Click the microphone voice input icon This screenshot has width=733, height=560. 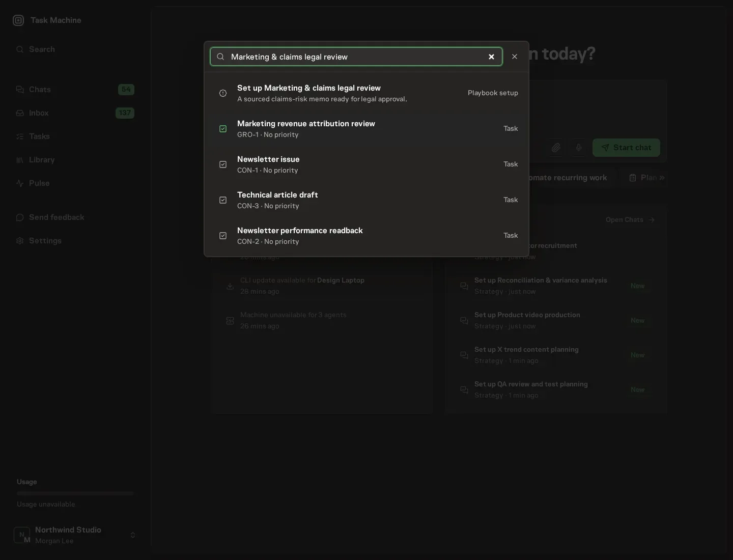(579, 148)
